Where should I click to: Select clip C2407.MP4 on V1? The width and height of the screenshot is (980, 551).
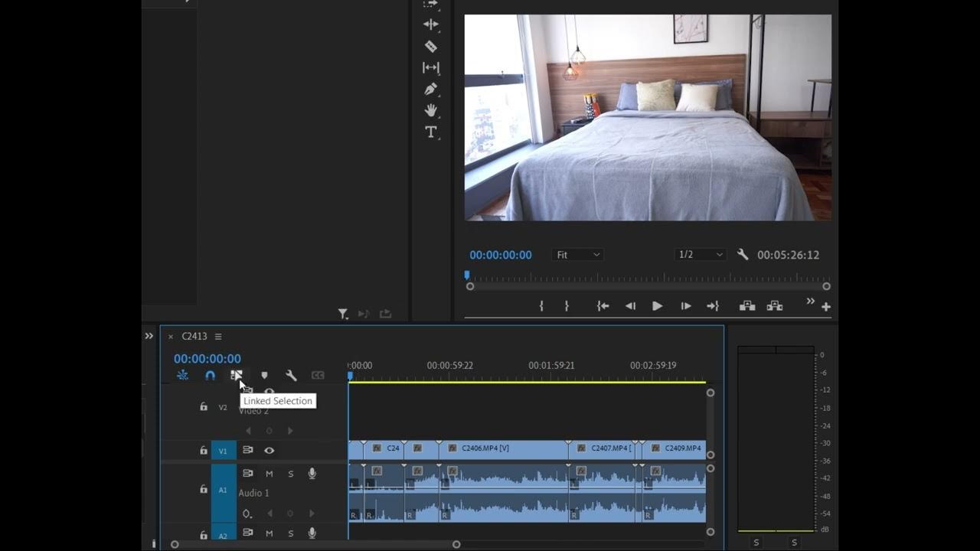(602, 450)
